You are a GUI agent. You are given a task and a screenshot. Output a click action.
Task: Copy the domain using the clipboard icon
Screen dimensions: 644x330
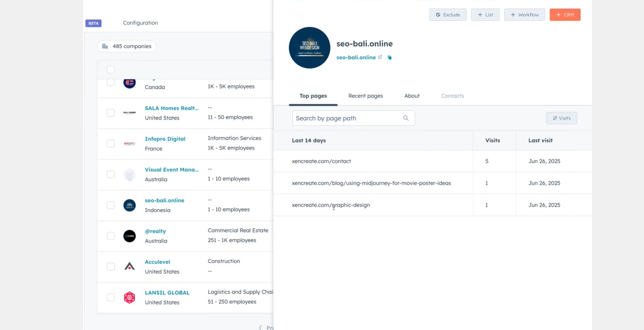click(389, 57)
